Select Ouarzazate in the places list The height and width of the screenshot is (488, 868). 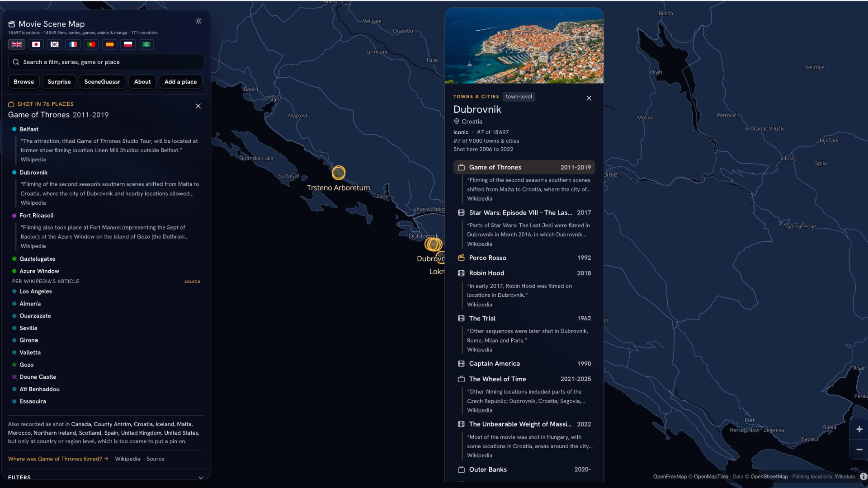point(35,316)
